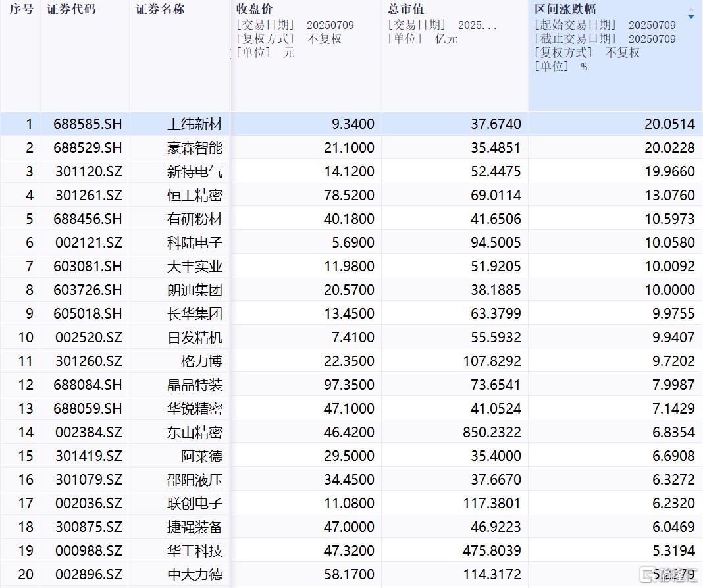
Task: Select closing price 9.3400
Action: (353, 124)
